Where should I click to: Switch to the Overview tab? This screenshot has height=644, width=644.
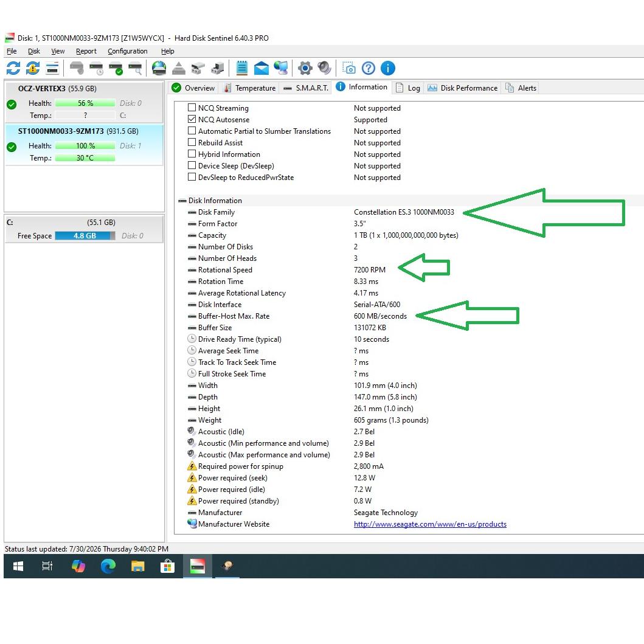point(193,88)
